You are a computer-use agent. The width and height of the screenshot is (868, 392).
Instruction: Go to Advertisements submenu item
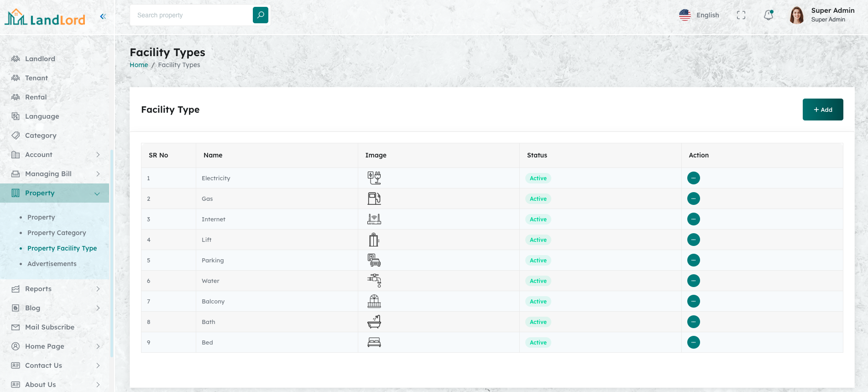(52, 264)
